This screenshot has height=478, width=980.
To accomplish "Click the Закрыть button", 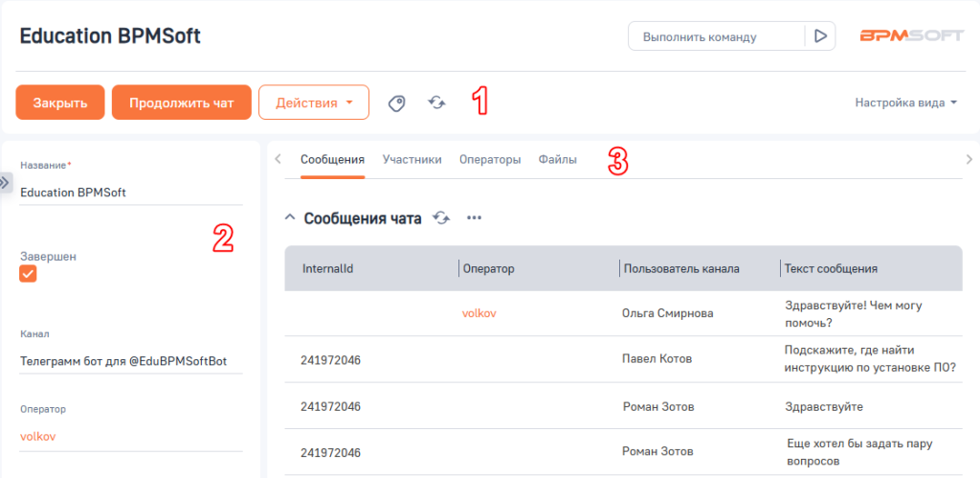I will tap(60, 102).
